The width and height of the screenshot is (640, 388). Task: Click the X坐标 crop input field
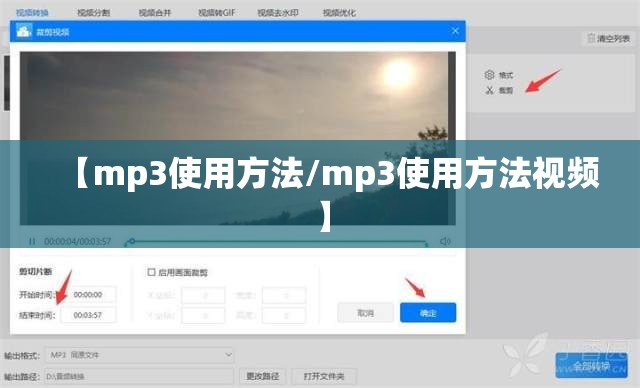point(203,295)
